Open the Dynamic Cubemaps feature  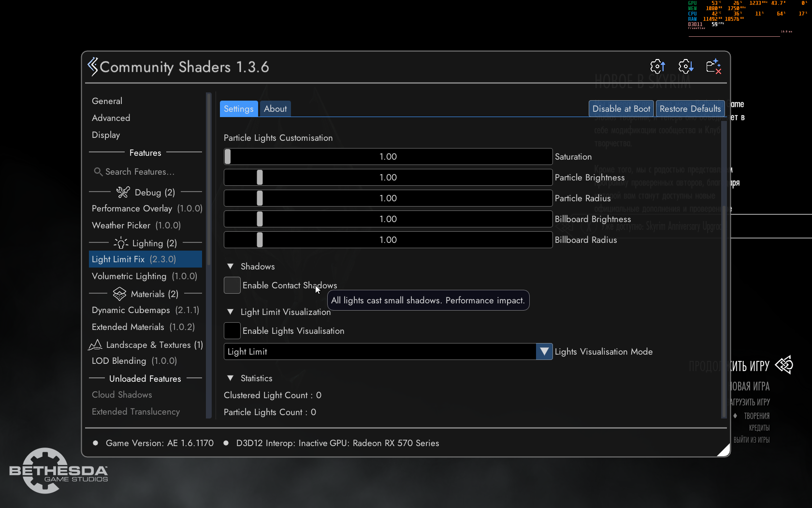tap(146, 310)
